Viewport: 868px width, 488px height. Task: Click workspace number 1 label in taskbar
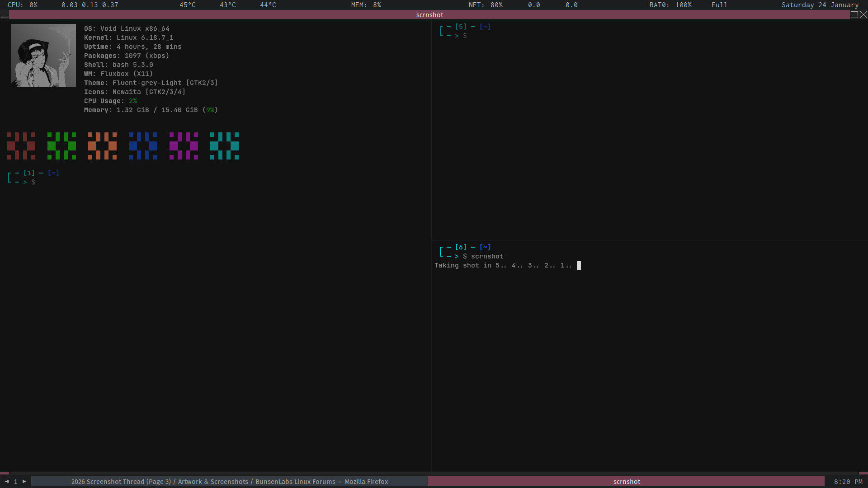click(15, 482)
